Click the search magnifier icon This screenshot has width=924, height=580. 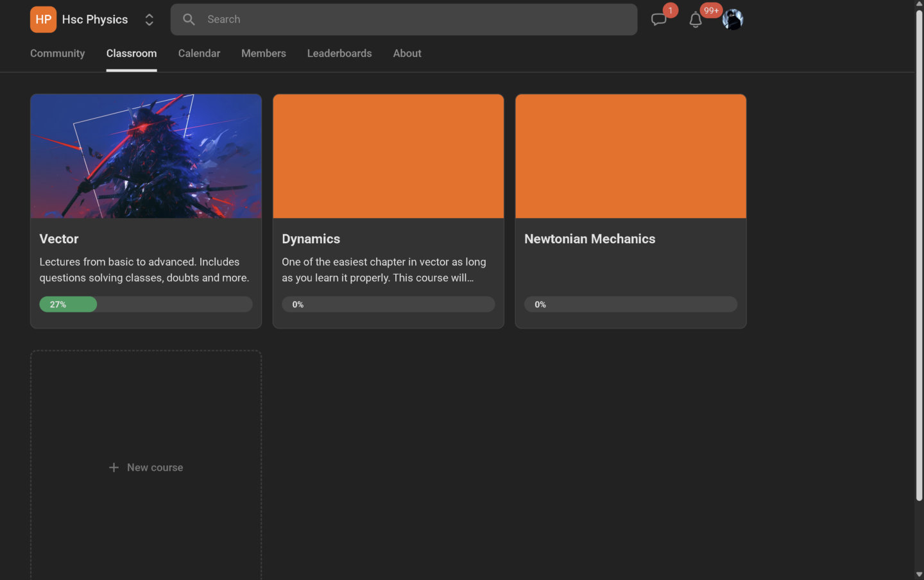(189, 19)
